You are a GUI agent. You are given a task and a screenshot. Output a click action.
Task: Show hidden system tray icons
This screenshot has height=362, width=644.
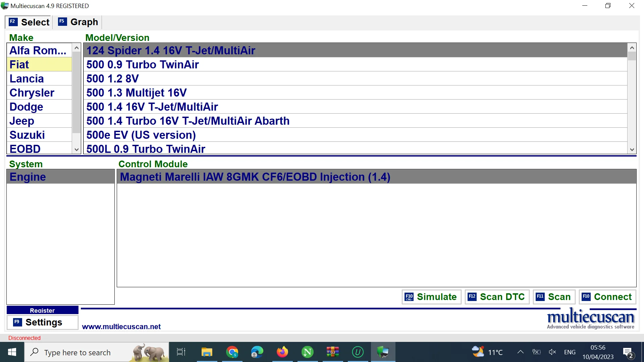point(521,352)
